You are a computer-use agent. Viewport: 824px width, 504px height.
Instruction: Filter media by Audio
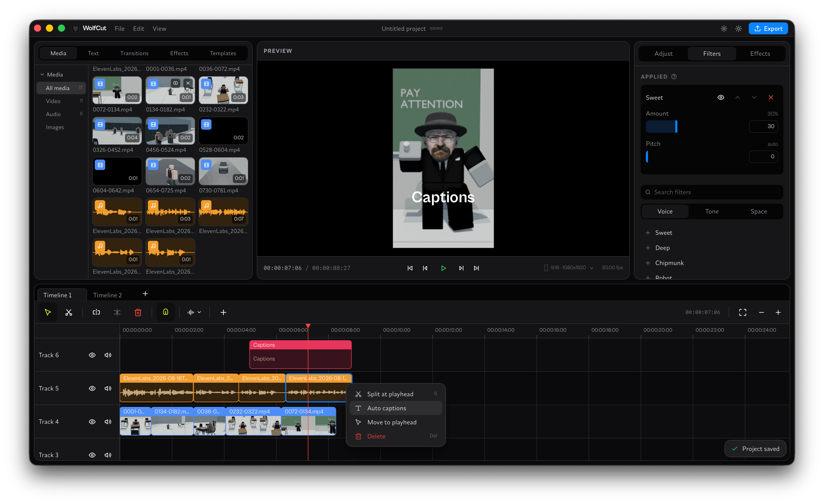pos(61,114)
